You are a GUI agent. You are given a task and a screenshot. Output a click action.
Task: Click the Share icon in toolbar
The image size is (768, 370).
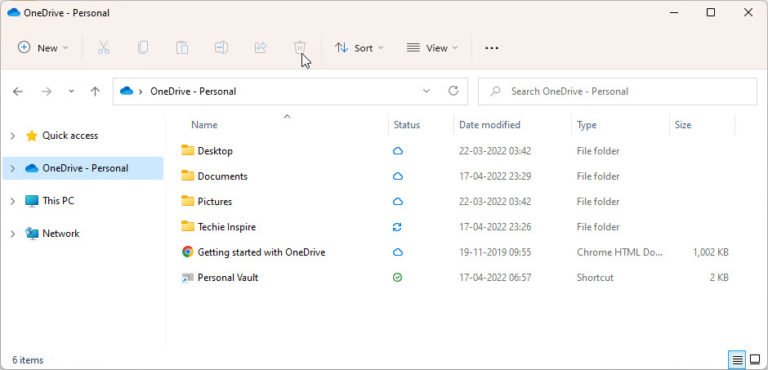tap(261, 48)
